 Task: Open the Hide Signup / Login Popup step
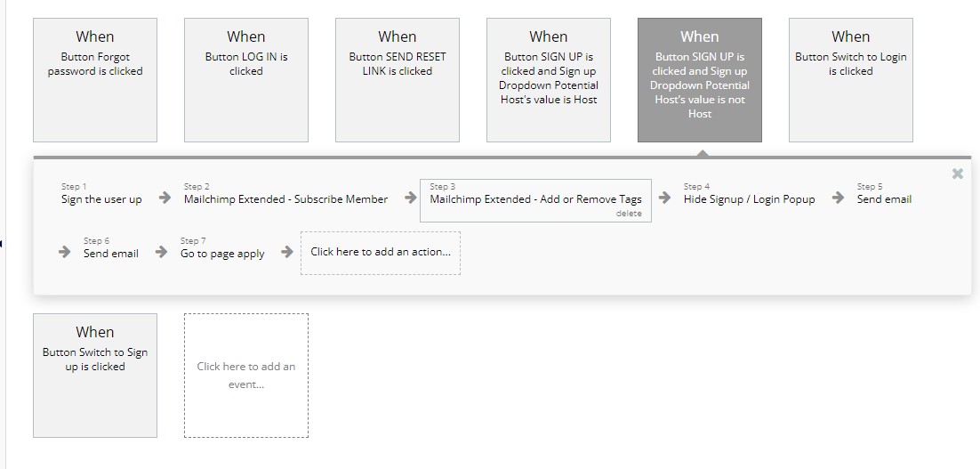pyautogui.click(x=749, y=194)
